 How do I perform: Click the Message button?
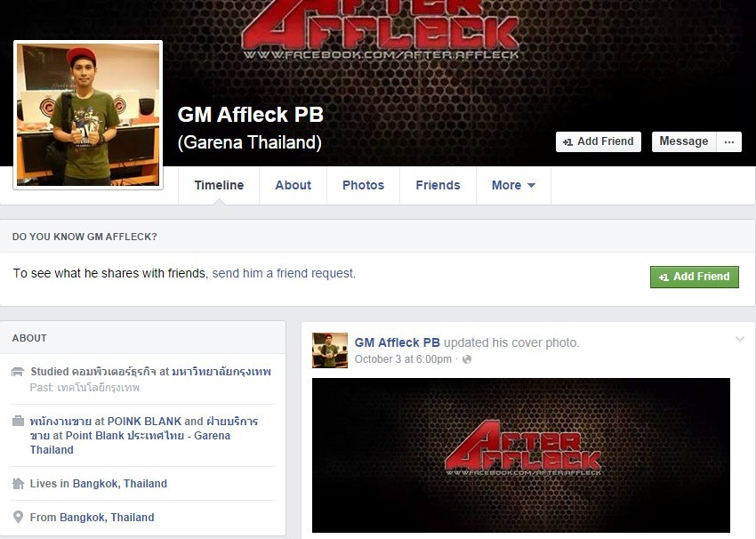[x=684, y=141]
